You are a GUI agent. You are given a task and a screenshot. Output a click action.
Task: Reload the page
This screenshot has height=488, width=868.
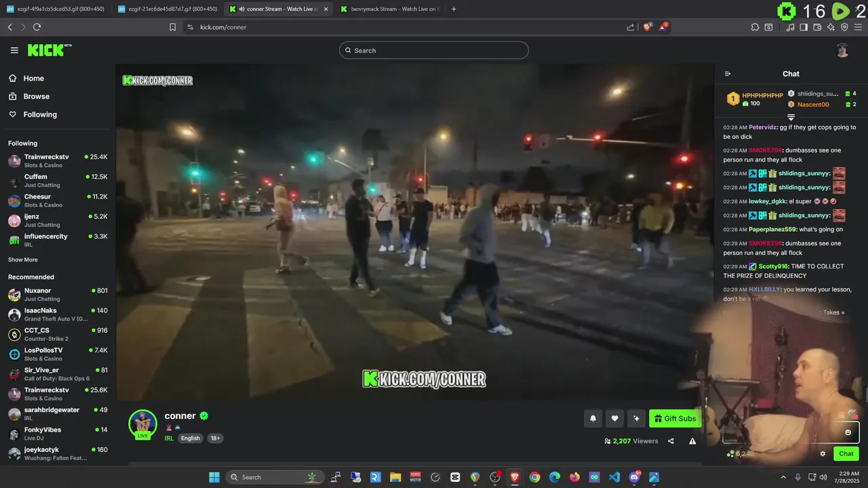coord(37,27)
